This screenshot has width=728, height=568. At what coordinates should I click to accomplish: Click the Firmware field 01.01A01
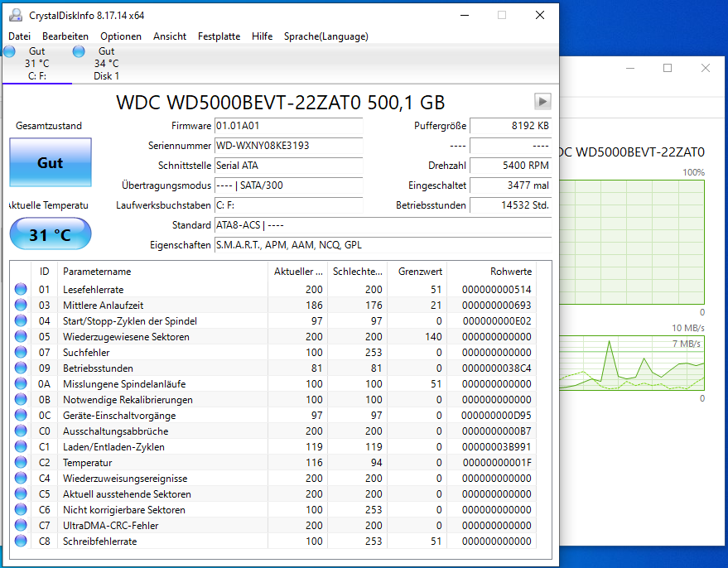(x=288, y=126)
